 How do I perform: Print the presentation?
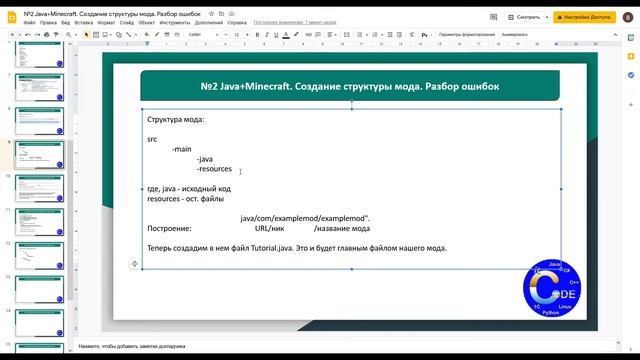(x=47, y=35)
